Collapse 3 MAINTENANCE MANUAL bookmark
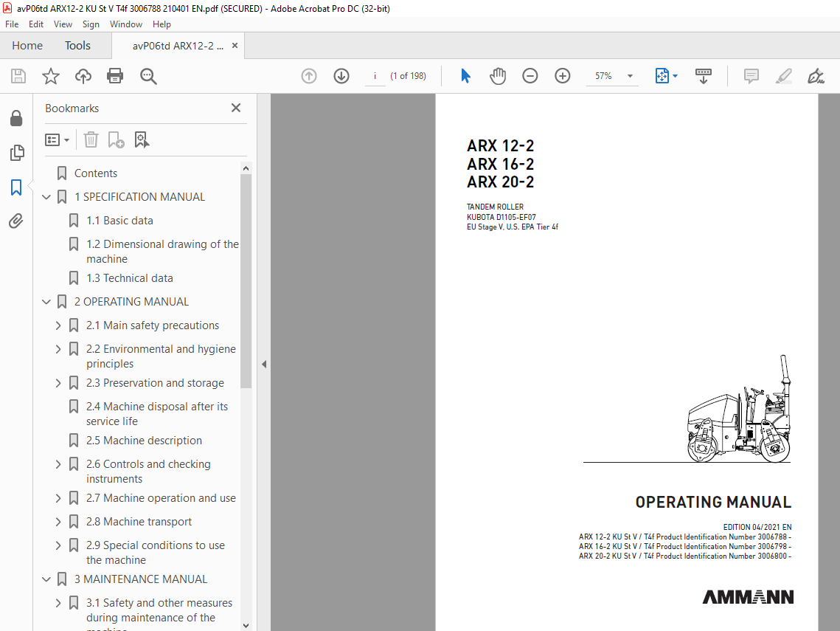The width and height of the screenshot is (840, 631). point(46,579)
